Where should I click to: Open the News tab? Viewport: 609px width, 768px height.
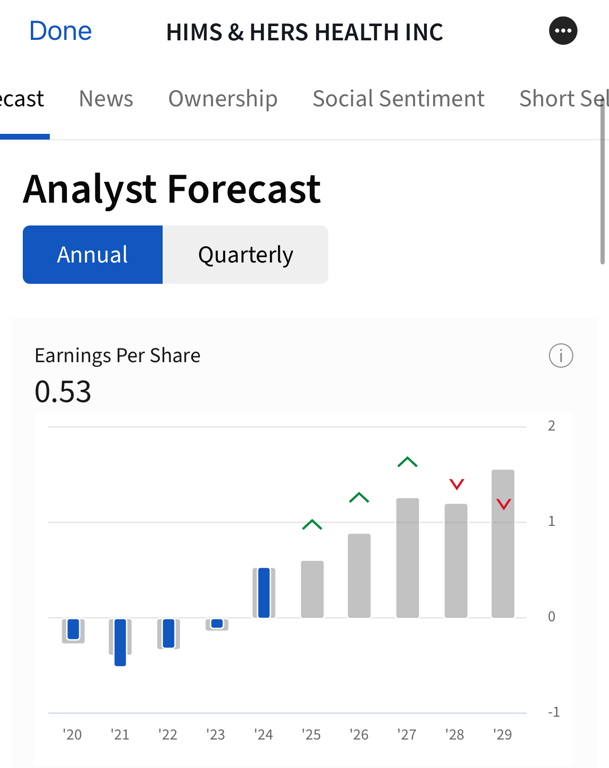pos(106,98)
